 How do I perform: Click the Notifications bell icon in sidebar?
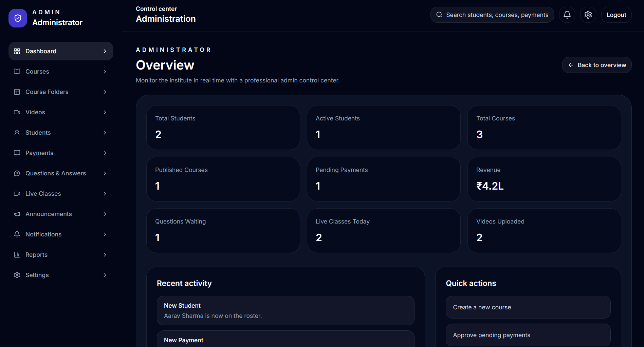click(x=17, y=234)
